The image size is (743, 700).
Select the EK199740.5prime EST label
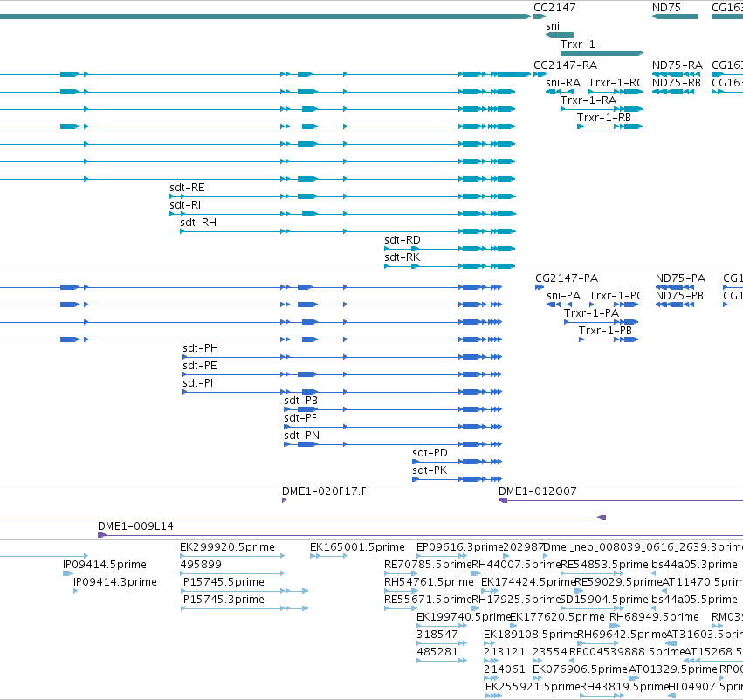pyautogui.click(x=463, y=618)
